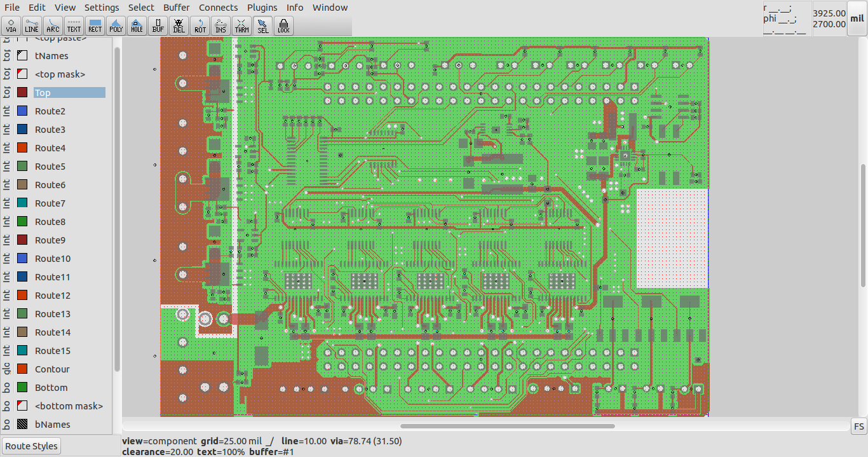This screenshot has width=868, height=457.
Task: Toggle the tNames layer visibility
Action: click(x=21, y=55)
